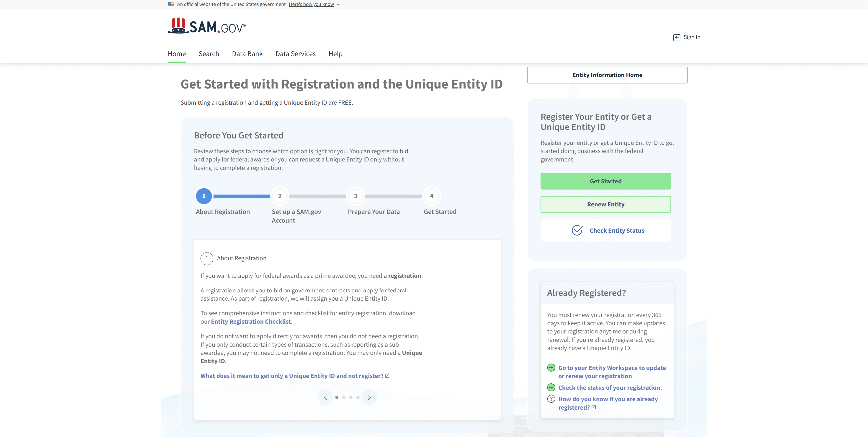Click the Get Started step label
This screenshot has width=868, height=437.
440,212
